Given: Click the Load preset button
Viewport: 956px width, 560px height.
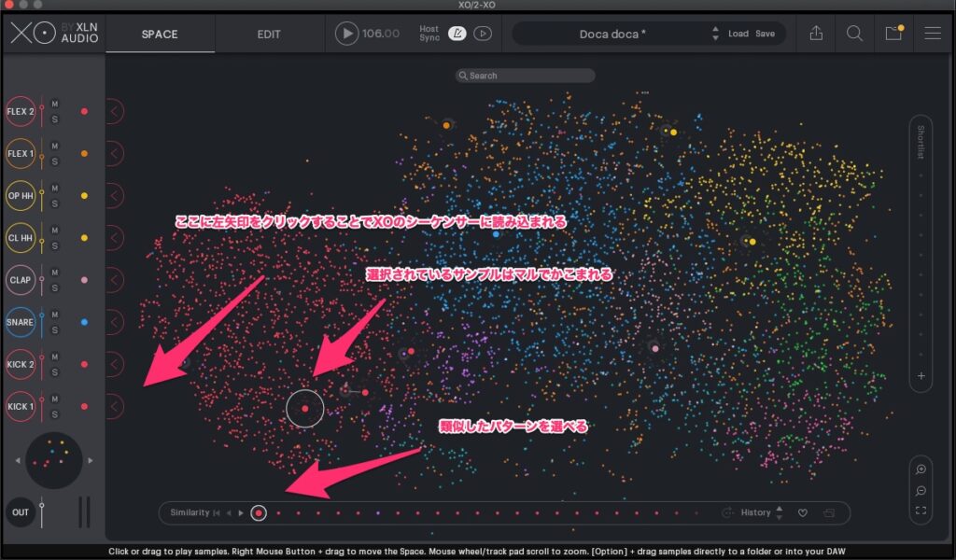Looking at the screenshot, I should [738, 34].
